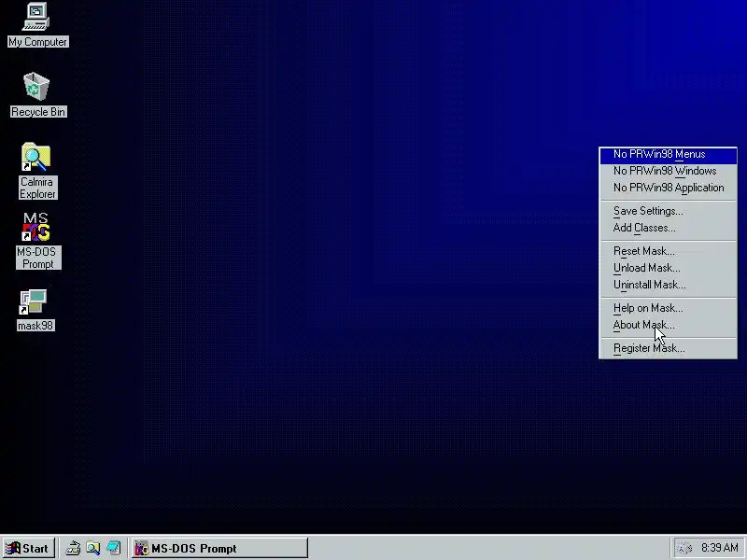Open the Start menu button
The height and width of the screenshot is (560, 747).
click(29, 548)
